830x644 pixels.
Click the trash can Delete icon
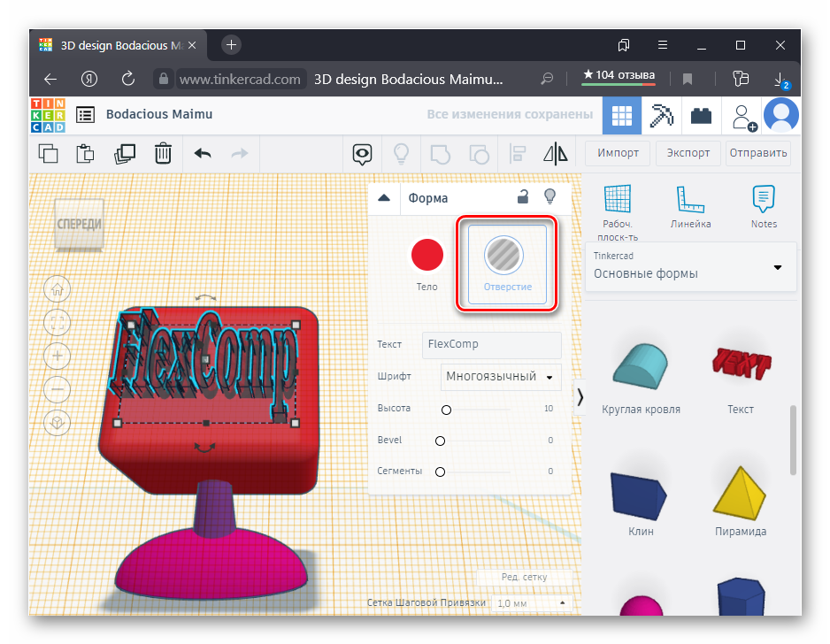click(x=163, y=153)
